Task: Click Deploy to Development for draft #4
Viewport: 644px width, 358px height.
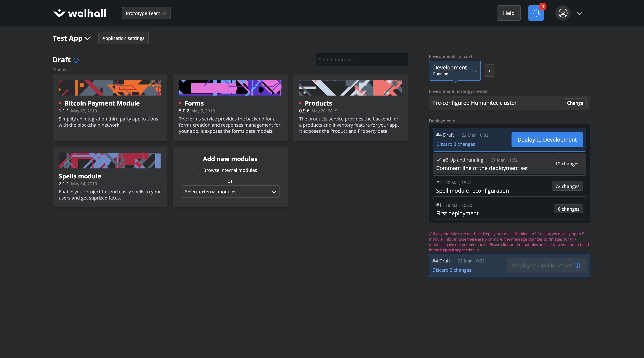Action: coord(547,139)
